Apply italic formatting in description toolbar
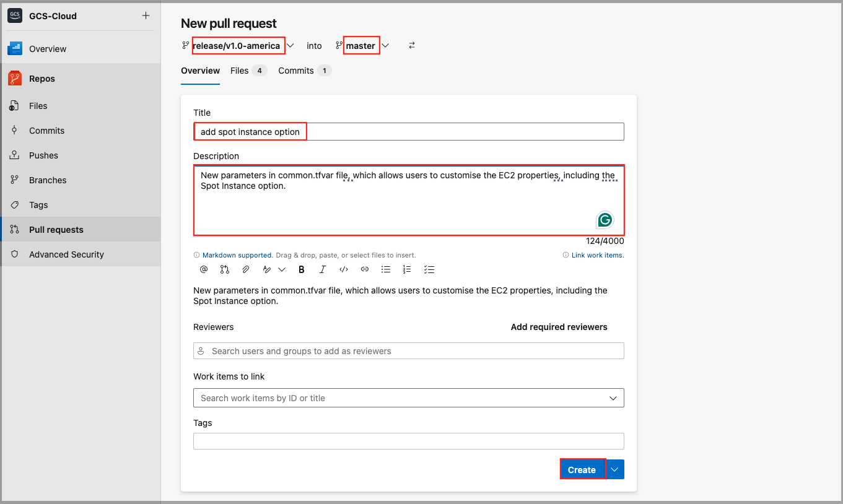The height and width of the screenshot is (504, 843). (x=323, y=269)
